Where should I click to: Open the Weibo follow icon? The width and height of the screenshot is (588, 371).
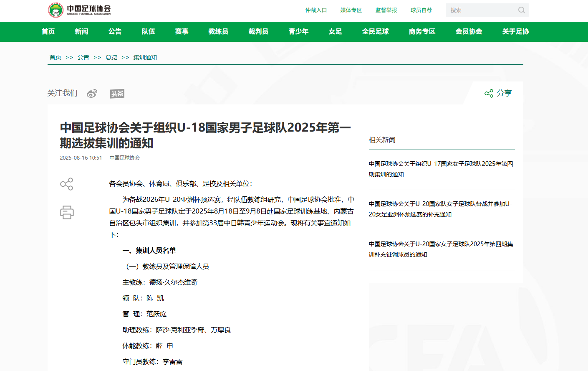point(92,94)
